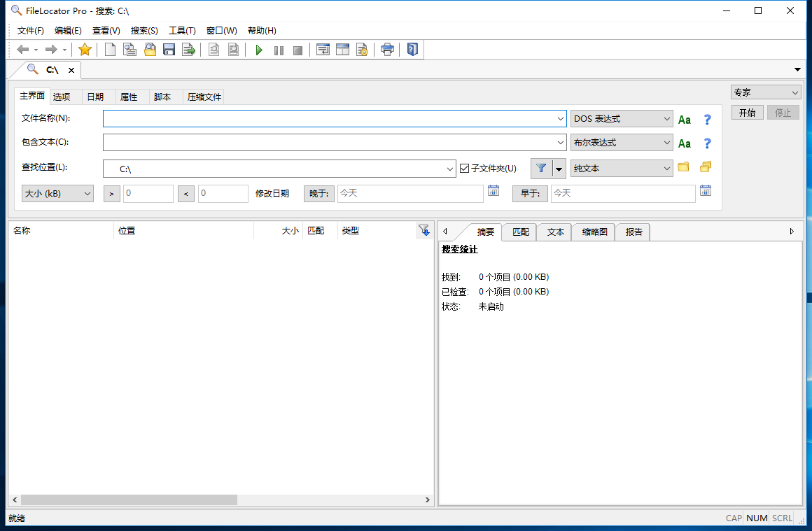Open a saved search folder icon
The image size is (812, 531).
pyautogui.click(x=150, y=50)
